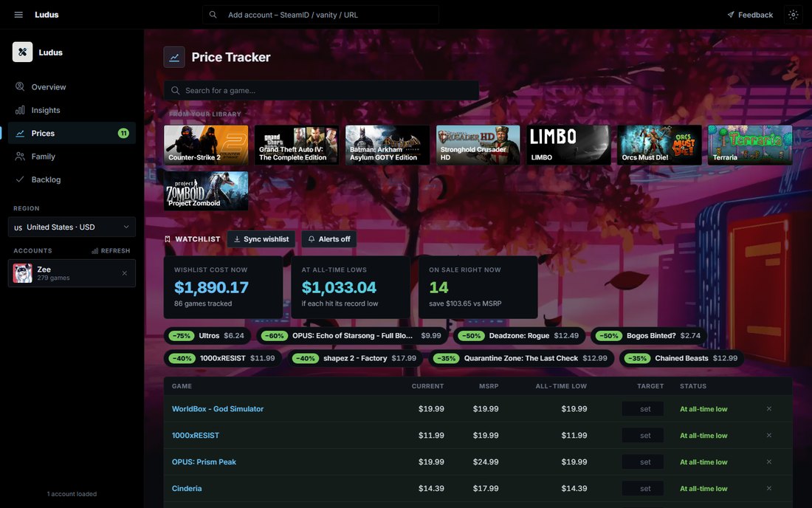This screenshot has width=812, height=508.
Task: Click the Prices badge showing 11
Action: (123, 133)
